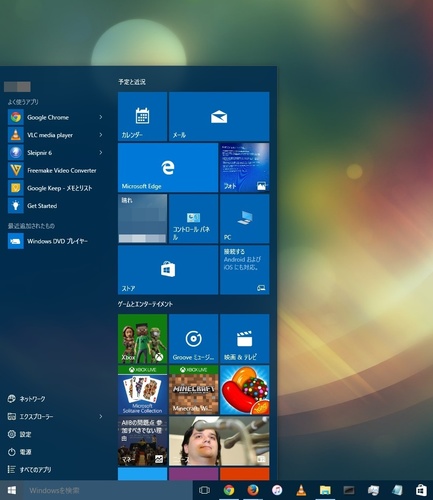Click the Windows Start button
Image resolution: width=433 pixels, height=500 pixels.
click(x=12, y=490)
